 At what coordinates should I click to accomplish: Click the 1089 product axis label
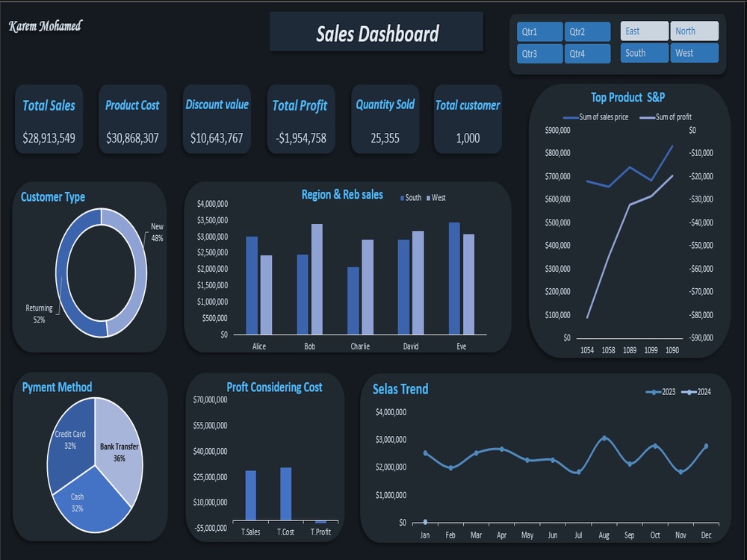[630, 350]
